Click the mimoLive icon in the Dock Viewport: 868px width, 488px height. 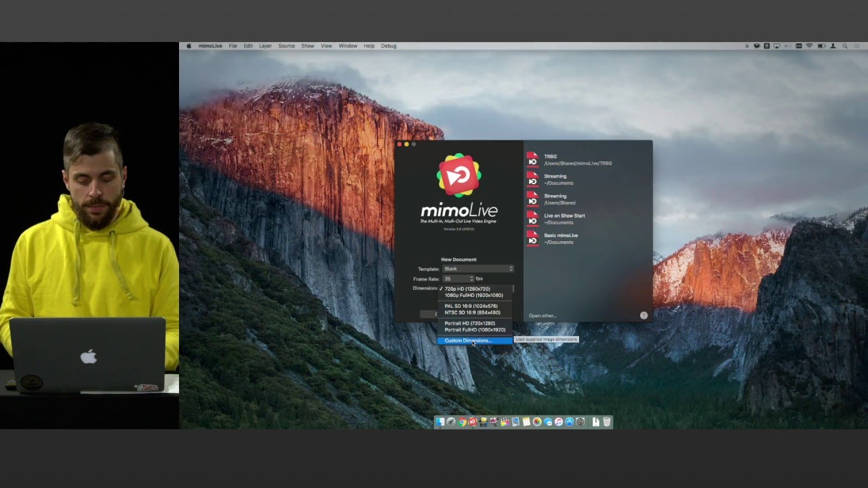(x=473, y=422)
